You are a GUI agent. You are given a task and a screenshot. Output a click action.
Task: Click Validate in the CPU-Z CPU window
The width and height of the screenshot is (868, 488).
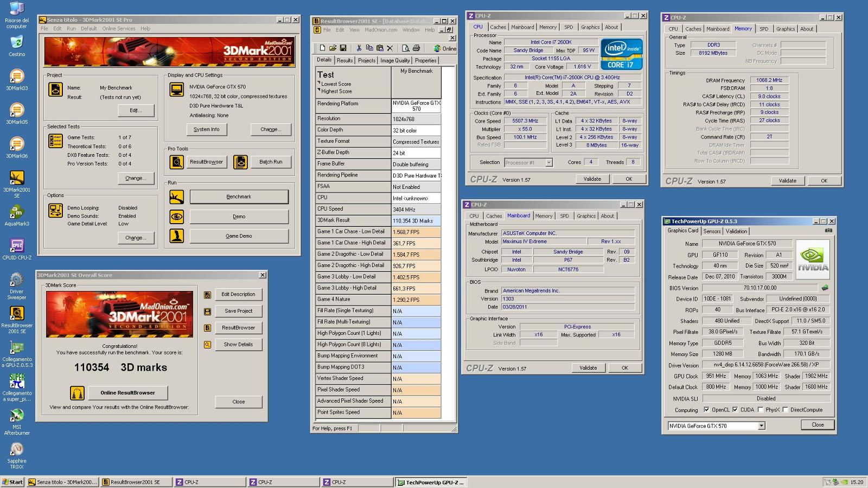592,179
